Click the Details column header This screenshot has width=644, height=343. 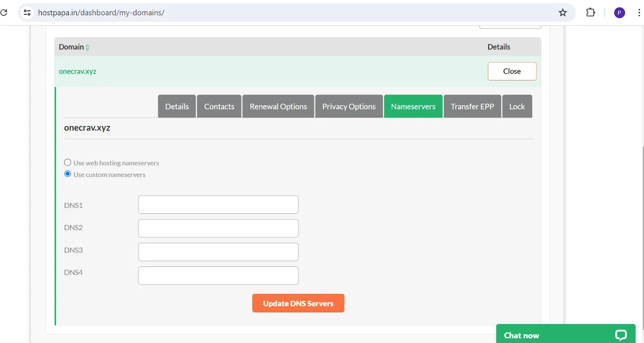tap(499, 47)
